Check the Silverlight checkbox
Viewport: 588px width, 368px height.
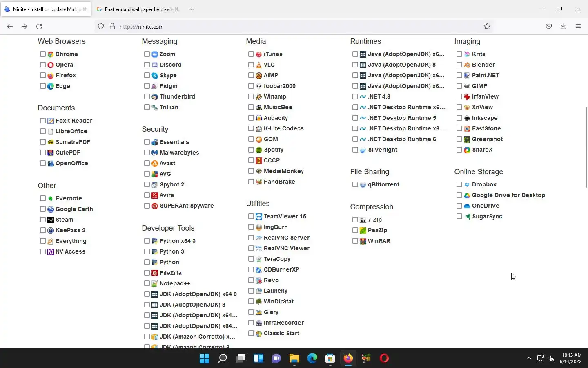355,150
